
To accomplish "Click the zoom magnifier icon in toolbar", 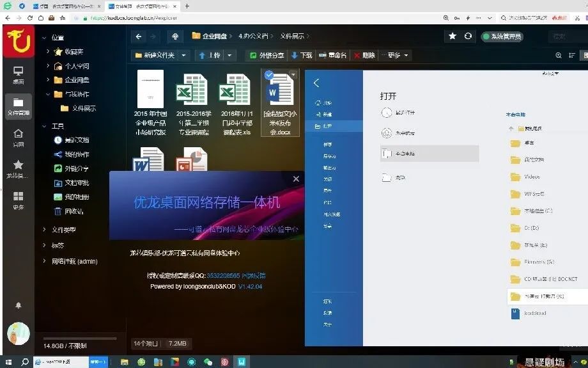I will tap(559, 55).
